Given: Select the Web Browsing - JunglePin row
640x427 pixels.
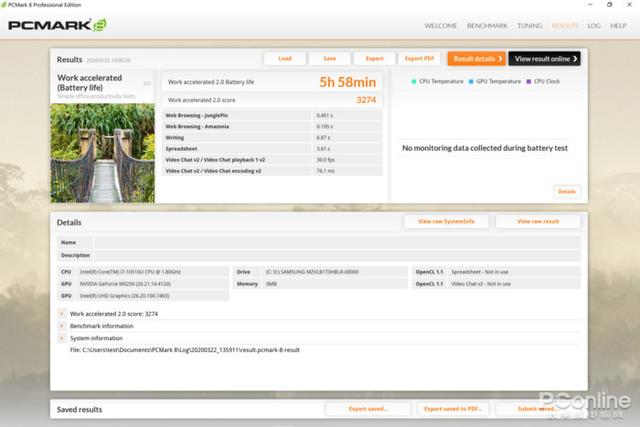Looking at the screenshot, I should [x=272, y=116].
